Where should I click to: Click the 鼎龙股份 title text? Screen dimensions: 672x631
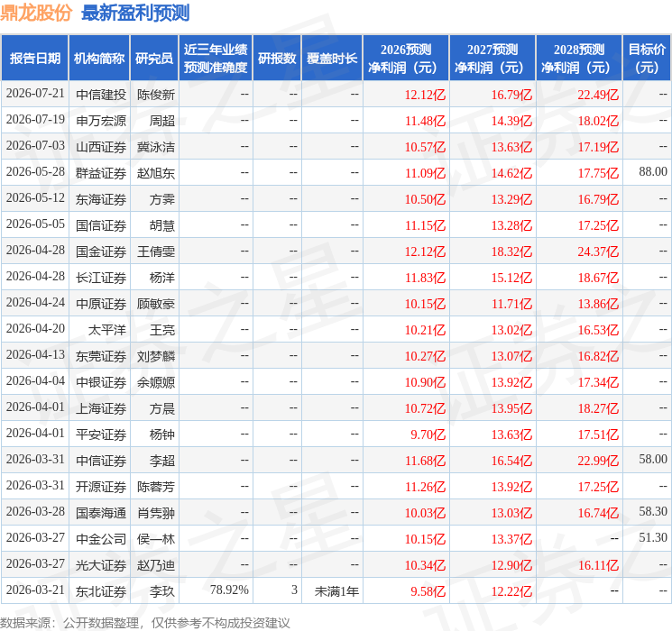pyautogui.click(x=36, y=13)
